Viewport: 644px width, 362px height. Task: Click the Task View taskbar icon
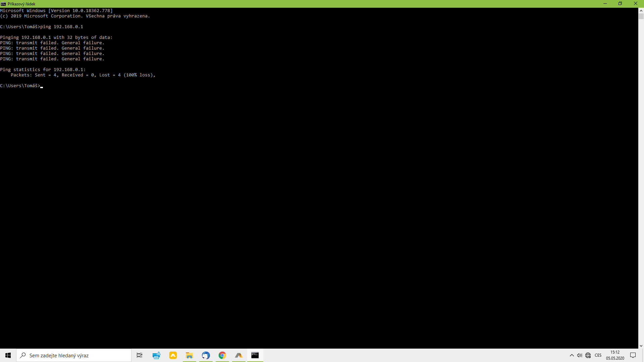(x=140, y=355)
